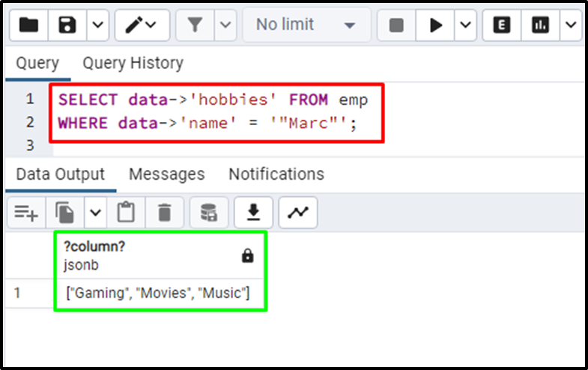Execute the query with play button
588x370 pixels.
[x=435, y=25]
